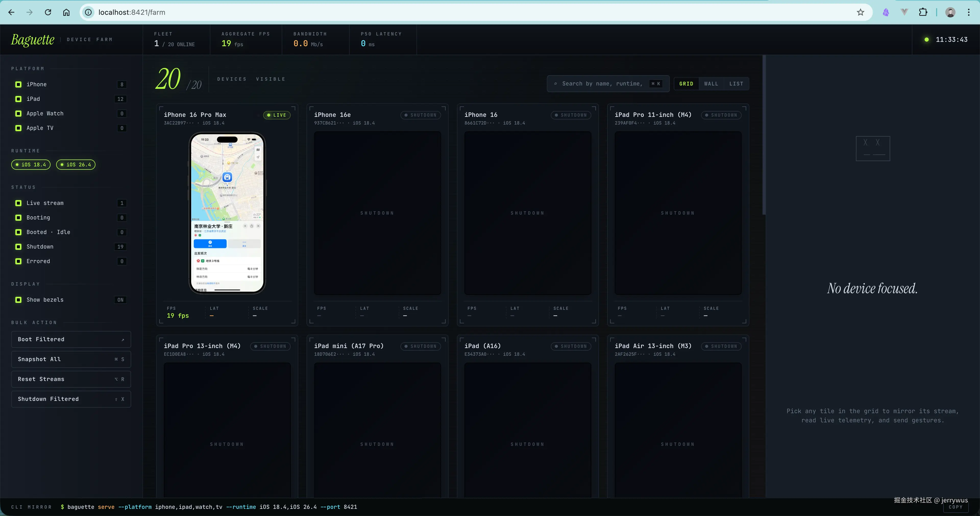Click SHUTDOWN badge on iPad Pro 11-inch (M4)
This screenshot has width=980, height=516.
pos(721,115)
